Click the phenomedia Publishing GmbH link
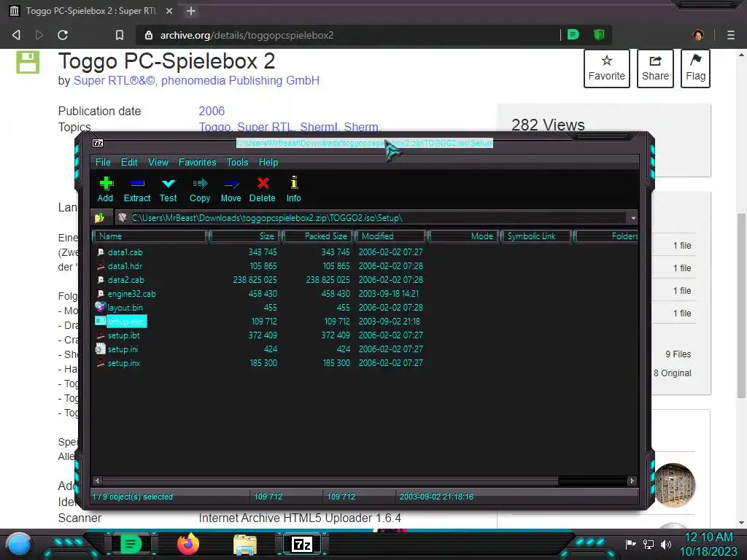Viewport: 747px width, 560px height. 240,80
